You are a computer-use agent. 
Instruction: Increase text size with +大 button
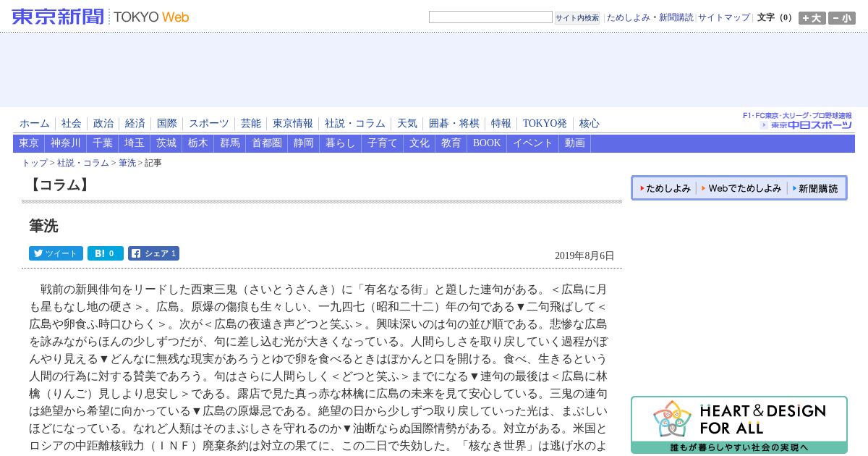tap(812, 18)
